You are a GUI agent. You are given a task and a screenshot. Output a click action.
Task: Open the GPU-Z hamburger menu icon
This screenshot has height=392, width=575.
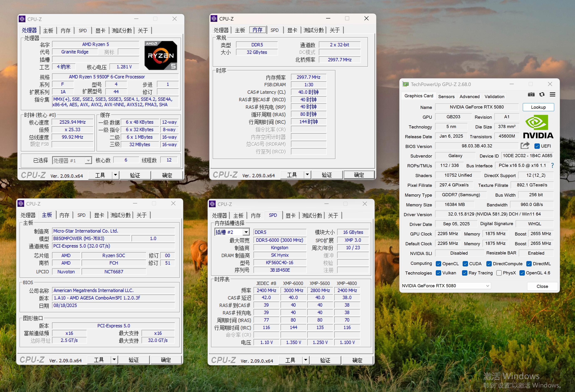coord(552,94)
